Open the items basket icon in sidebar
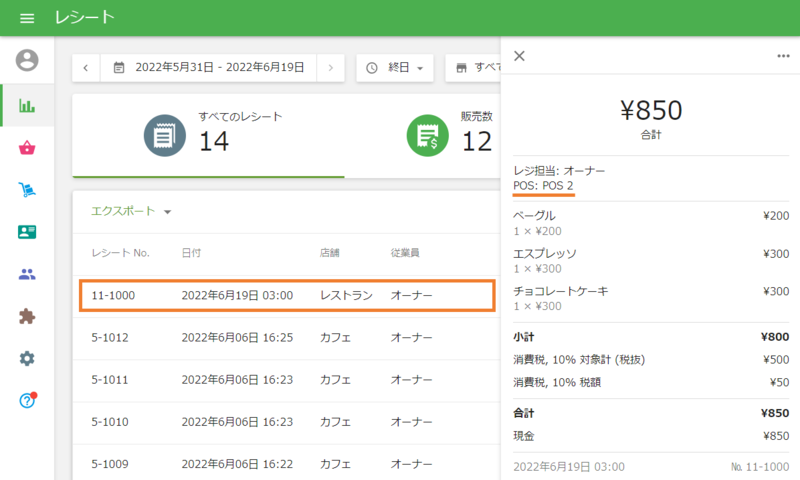800x480 pixels. pyautogui.click(x=27, y=148)
